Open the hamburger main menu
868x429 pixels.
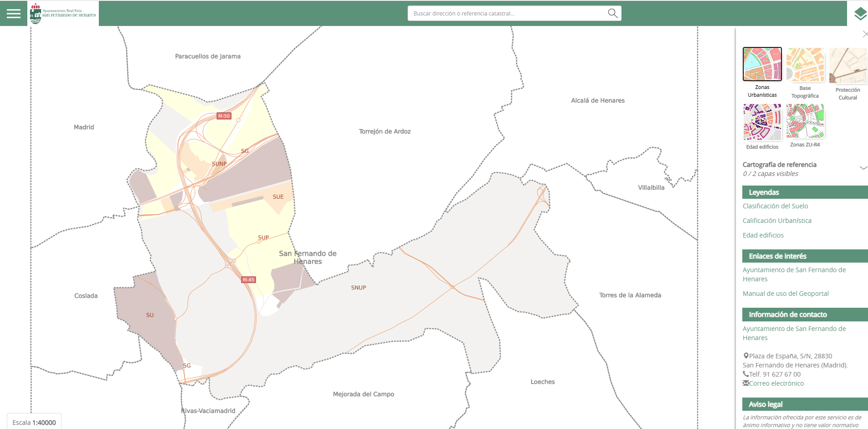(14, 14)
